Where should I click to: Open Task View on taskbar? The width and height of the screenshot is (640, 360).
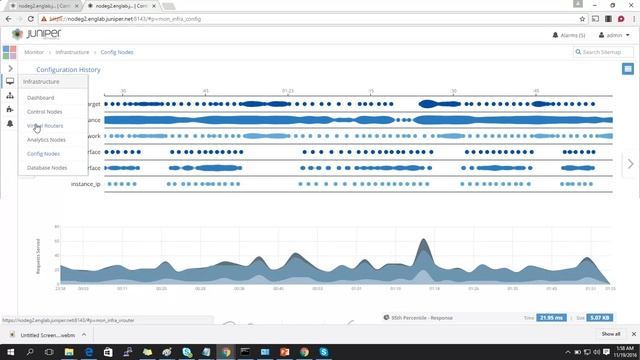coord(49,352)
